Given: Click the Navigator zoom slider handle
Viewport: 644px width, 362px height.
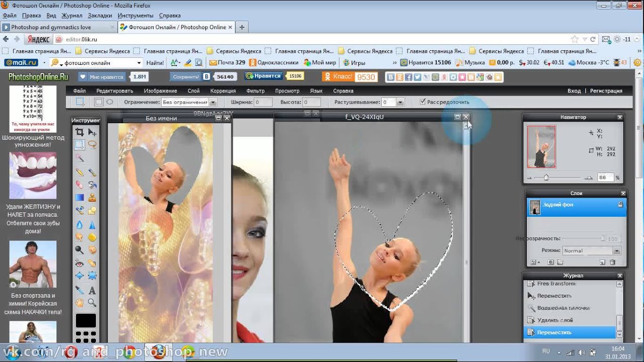Looking at the screenshot, I should coord(546,177).
